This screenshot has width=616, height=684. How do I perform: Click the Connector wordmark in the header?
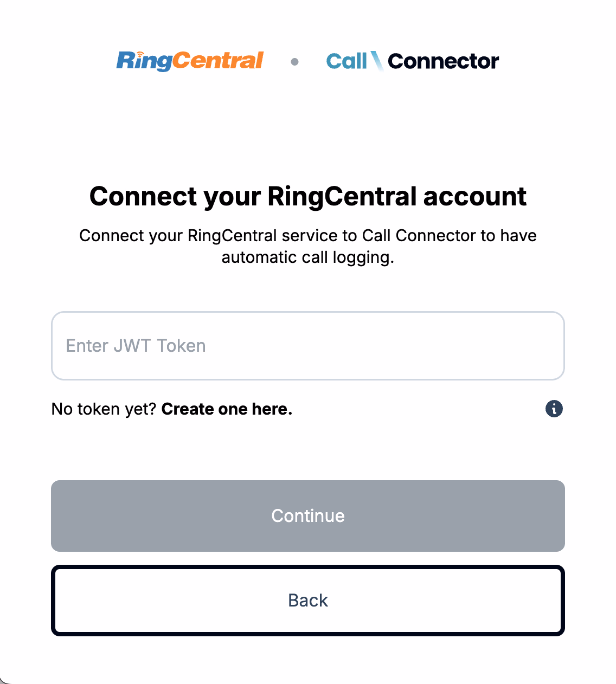point(444,61)
